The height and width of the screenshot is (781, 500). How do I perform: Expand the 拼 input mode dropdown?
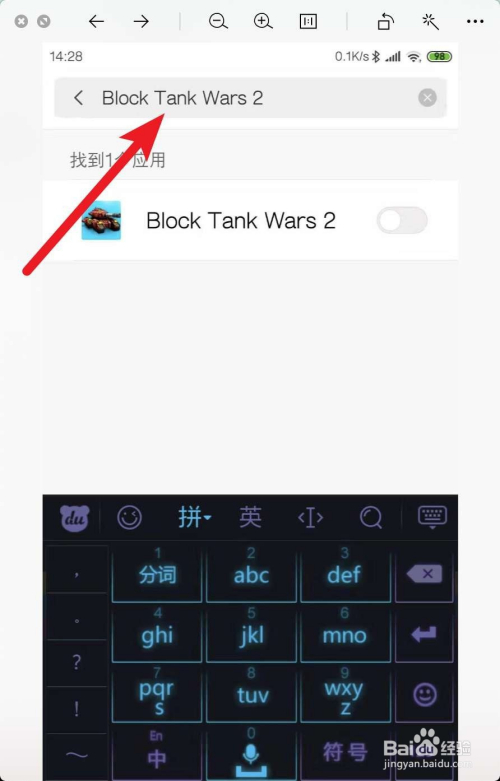tap(195, 518)
